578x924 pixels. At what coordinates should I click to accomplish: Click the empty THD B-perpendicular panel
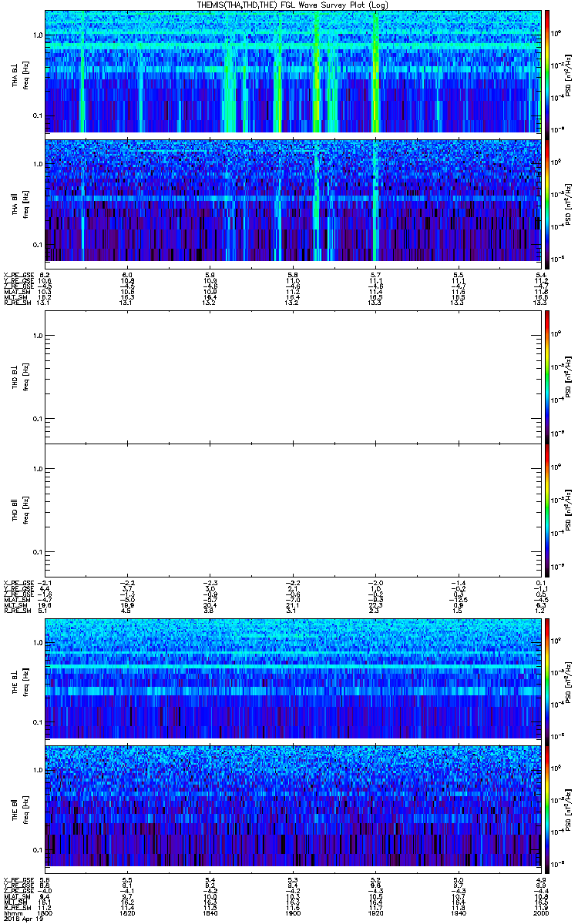click(x=292, y=377)
